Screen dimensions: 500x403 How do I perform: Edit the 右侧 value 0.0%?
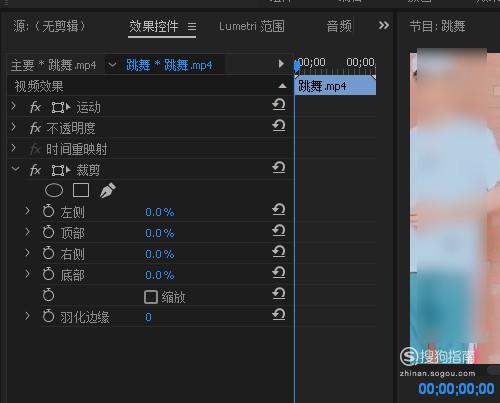coord(160,254)
